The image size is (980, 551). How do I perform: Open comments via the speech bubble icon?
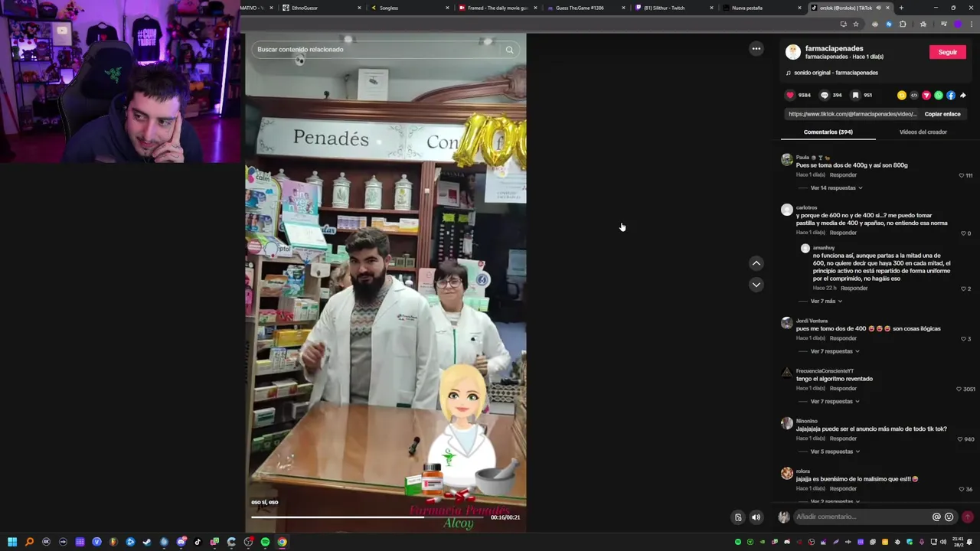825,95
